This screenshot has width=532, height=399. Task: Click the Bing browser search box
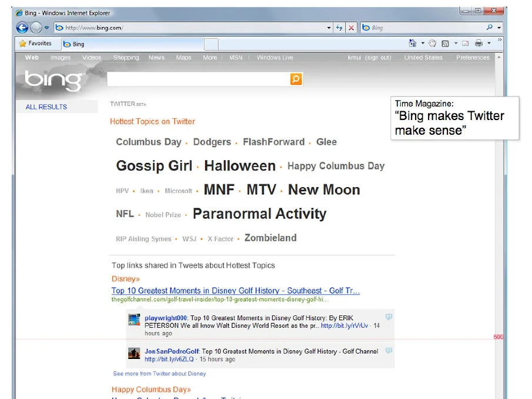click(x=423, y=28)
